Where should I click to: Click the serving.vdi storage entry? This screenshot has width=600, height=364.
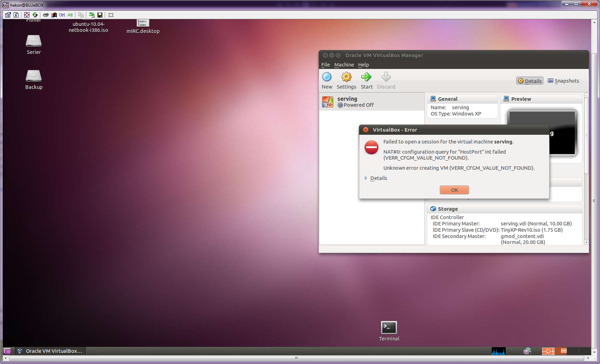click(x=536, y=224)
